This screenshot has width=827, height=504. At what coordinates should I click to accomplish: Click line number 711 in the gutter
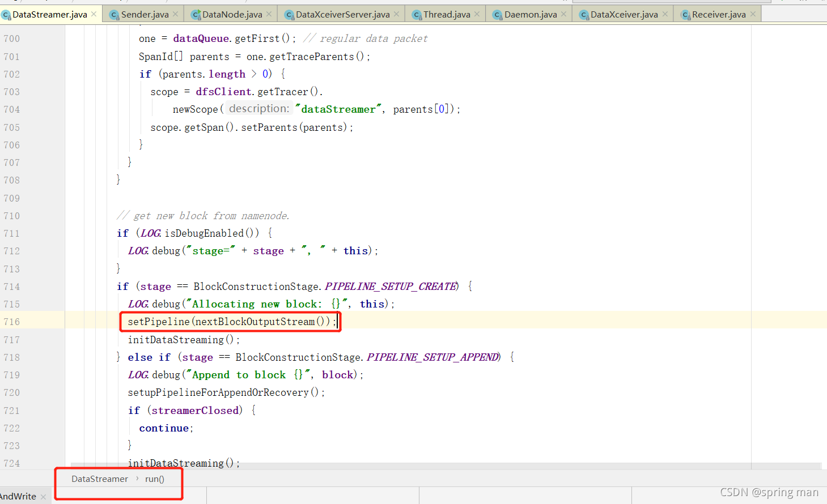[12, 233]
